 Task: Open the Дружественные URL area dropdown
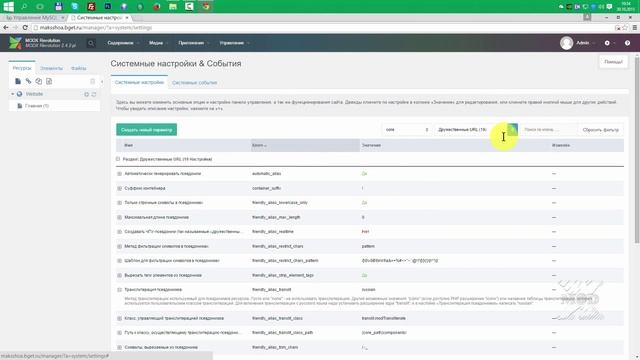pyautogui.click(x=476, y=130)
